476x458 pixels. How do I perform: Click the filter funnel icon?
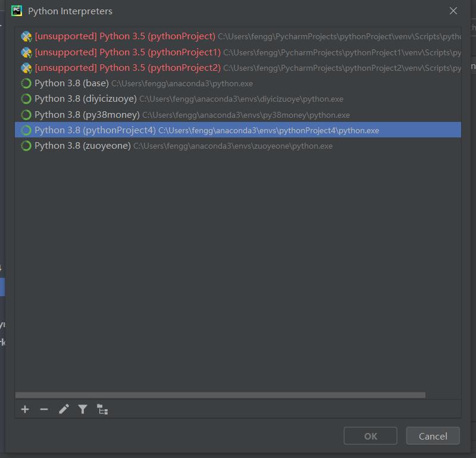[83, 409]
